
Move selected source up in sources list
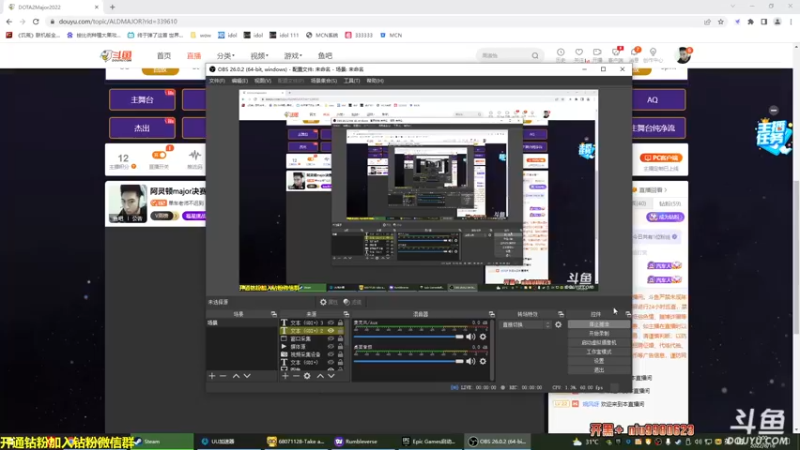[320, 376]
